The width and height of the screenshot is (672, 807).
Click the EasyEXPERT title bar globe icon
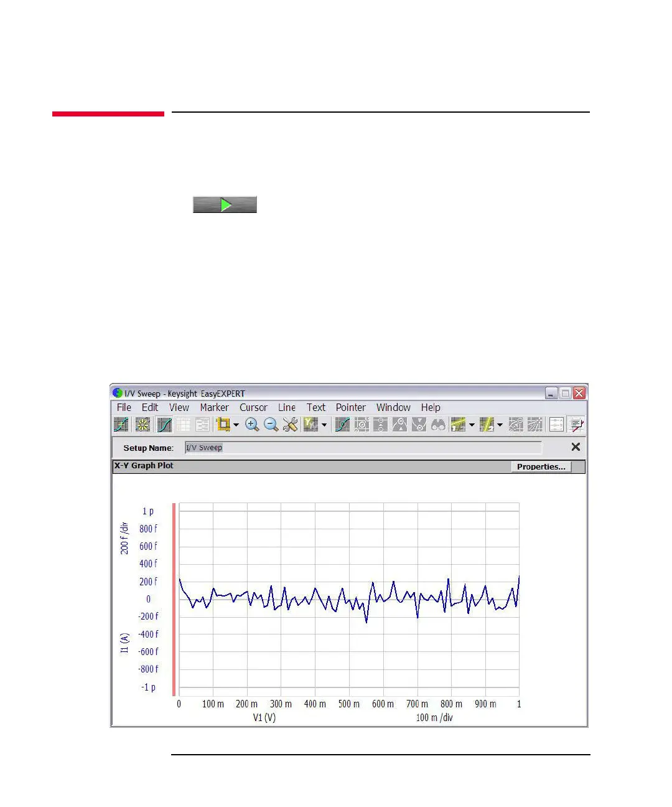118,393
